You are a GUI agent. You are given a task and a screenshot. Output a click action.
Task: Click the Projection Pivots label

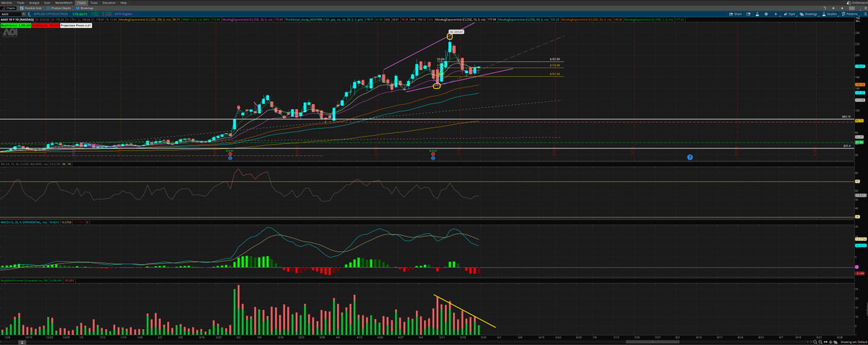(76, 25)
